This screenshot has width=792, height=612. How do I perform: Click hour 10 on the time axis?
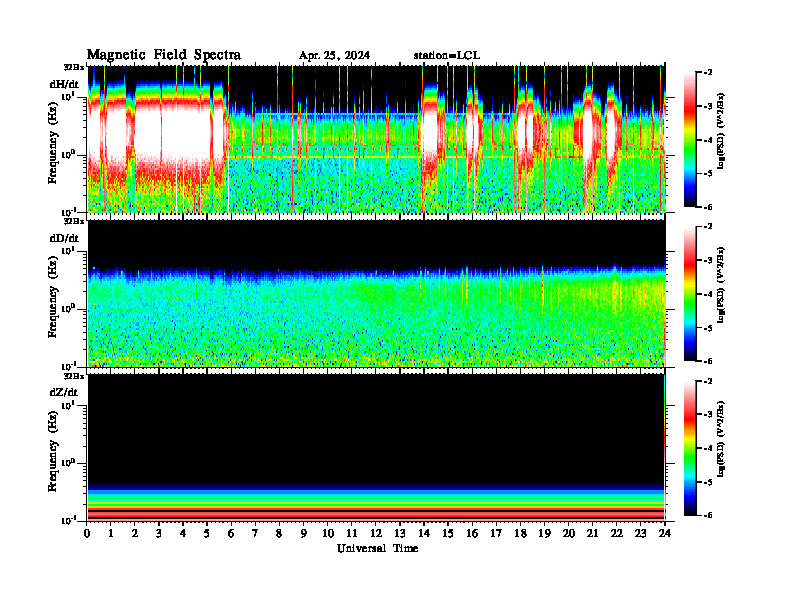328,533
